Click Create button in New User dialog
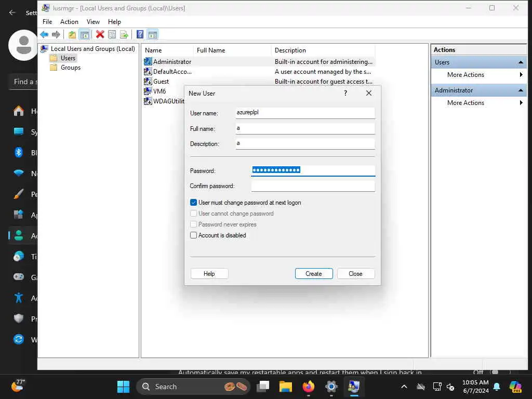This screenshot has width=532, height=399. coord(314,274)
